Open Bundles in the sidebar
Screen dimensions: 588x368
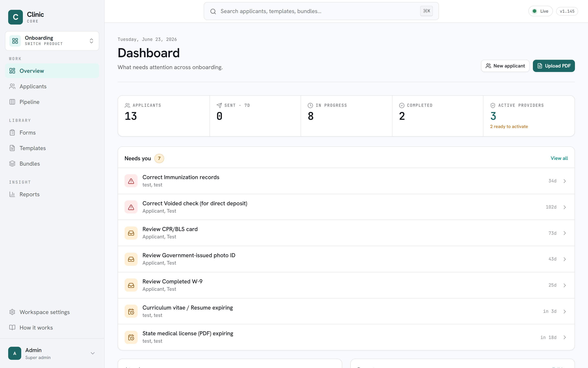click(x=52, y=164)
